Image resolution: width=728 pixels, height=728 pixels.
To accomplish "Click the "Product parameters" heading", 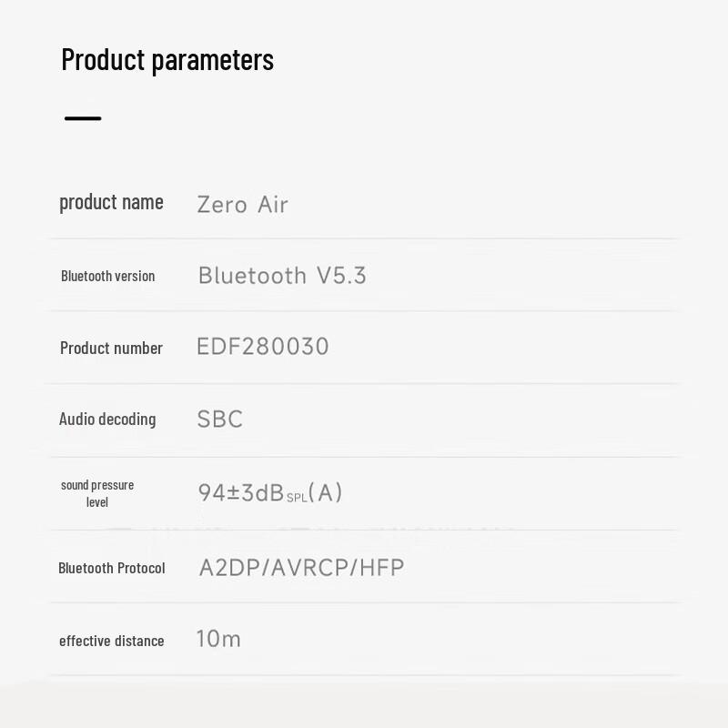I will click(x=167, y=60).
